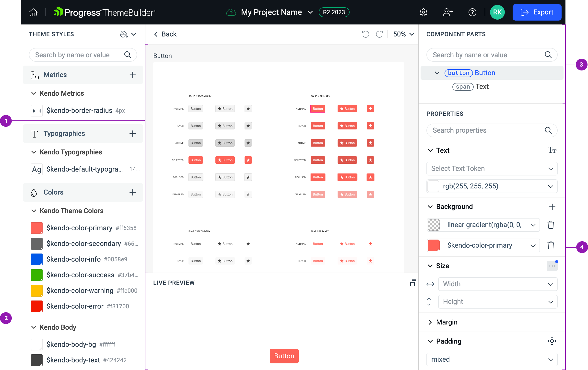Collapse the Kendo Metrics group

pyautogui.click(x=34, y=93)
